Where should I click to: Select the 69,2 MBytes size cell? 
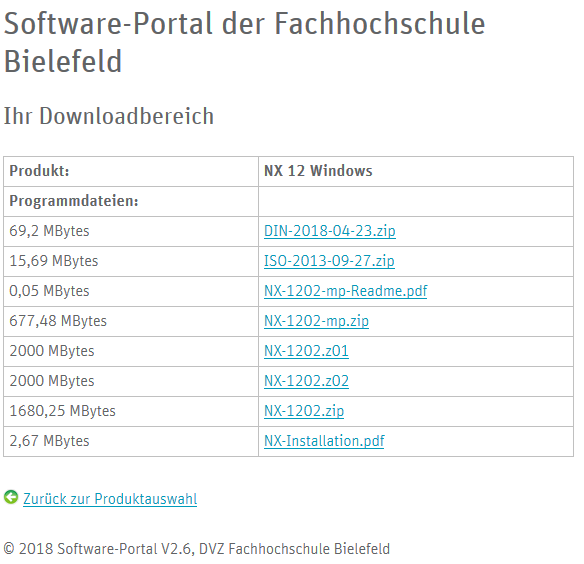pos(131,231)
